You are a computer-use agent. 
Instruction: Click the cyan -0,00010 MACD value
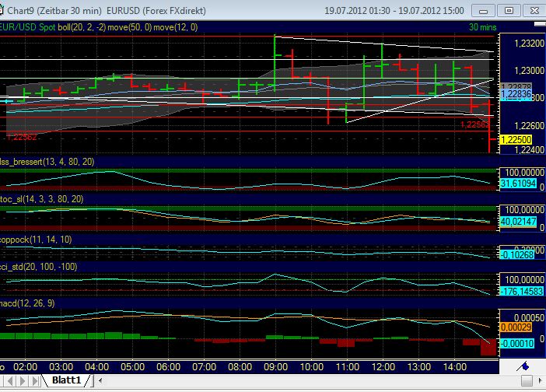[517, 344]
